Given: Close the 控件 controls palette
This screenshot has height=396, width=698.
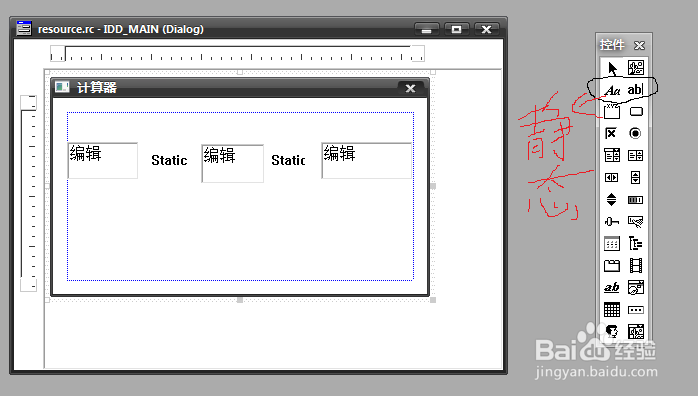Looking at the screenshot, I should pos(640,45).
